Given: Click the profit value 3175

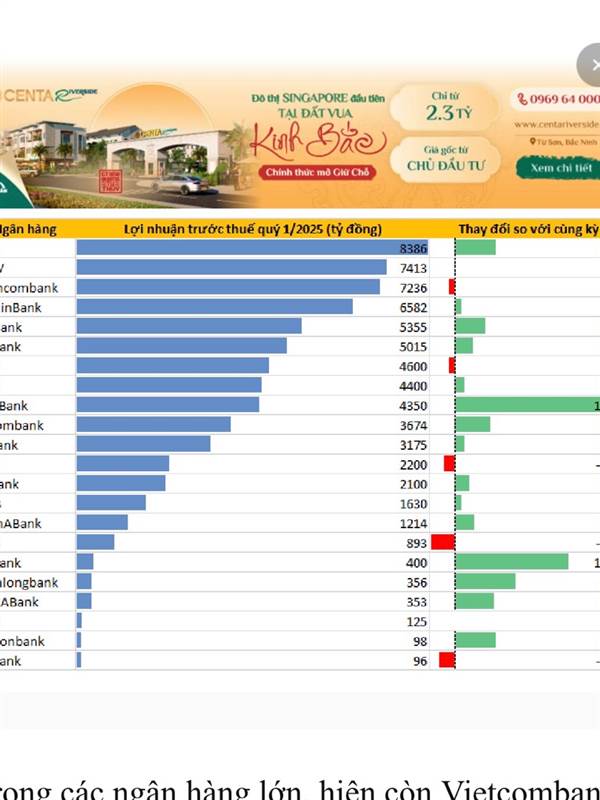Looking at the screenshot, I should (x=413, y=445).
